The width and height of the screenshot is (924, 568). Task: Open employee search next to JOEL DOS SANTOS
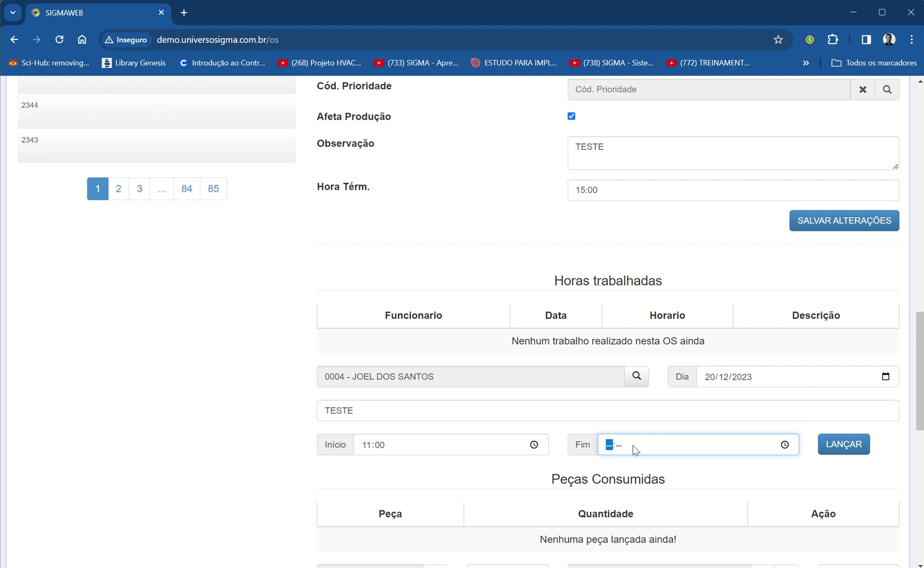tap(636, 376)
